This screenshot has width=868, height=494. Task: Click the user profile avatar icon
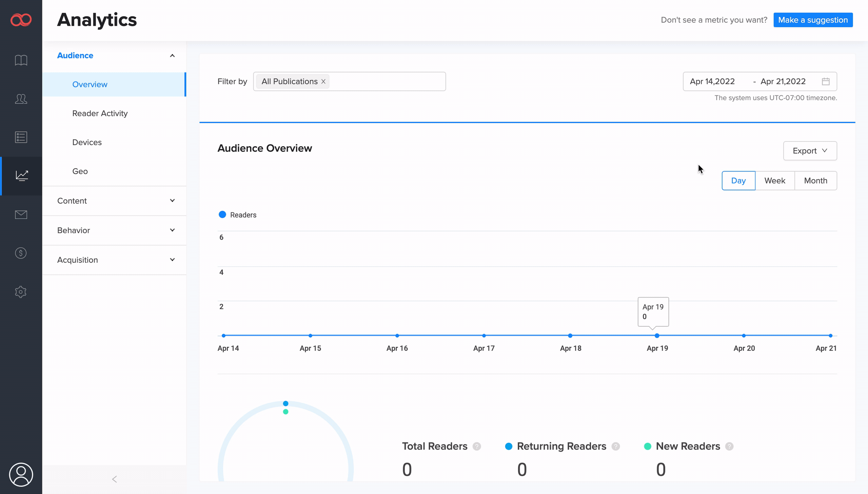[x=21, y=474]
